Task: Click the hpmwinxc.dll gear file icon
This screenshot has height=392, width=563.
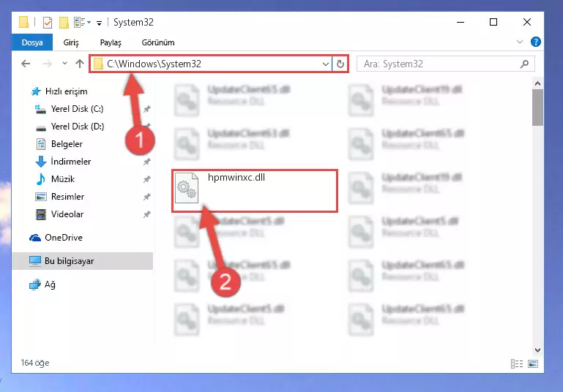Action: (187, 188)
